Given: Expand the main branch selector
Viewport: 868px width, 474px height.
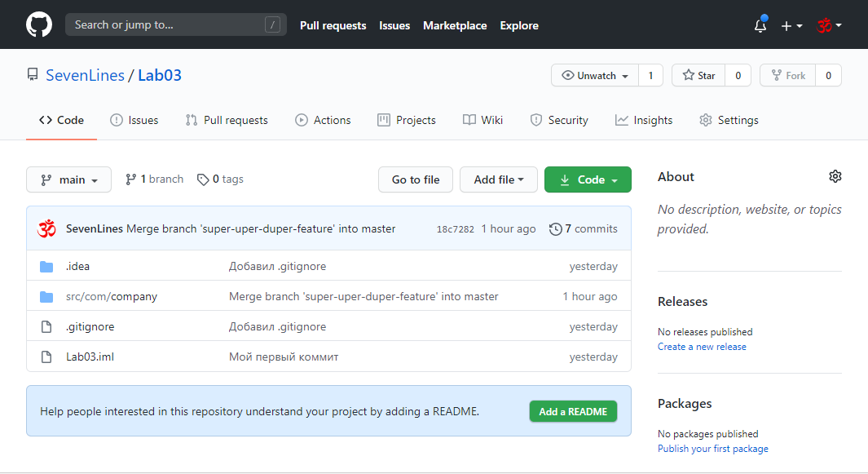Looking at the screenshot, I should 68,179.
